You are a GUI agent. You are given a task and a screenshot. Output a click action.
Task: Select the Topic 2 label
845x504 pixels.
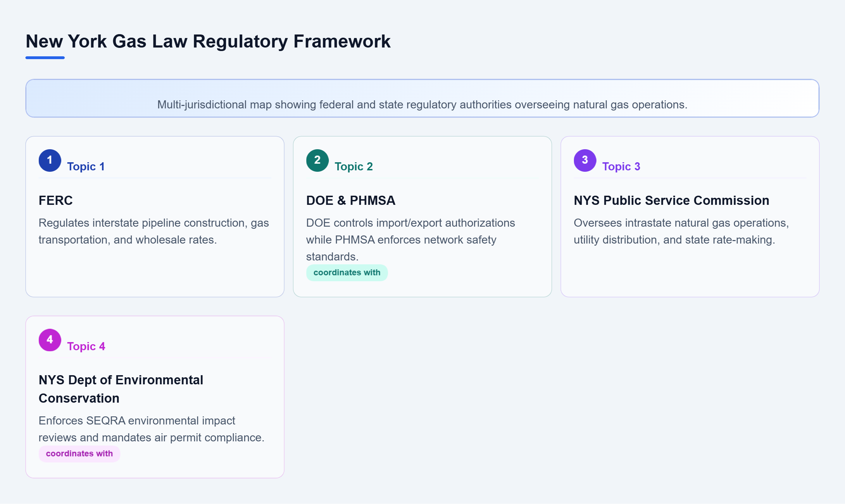pyautogui.click(x=353, y=166)
